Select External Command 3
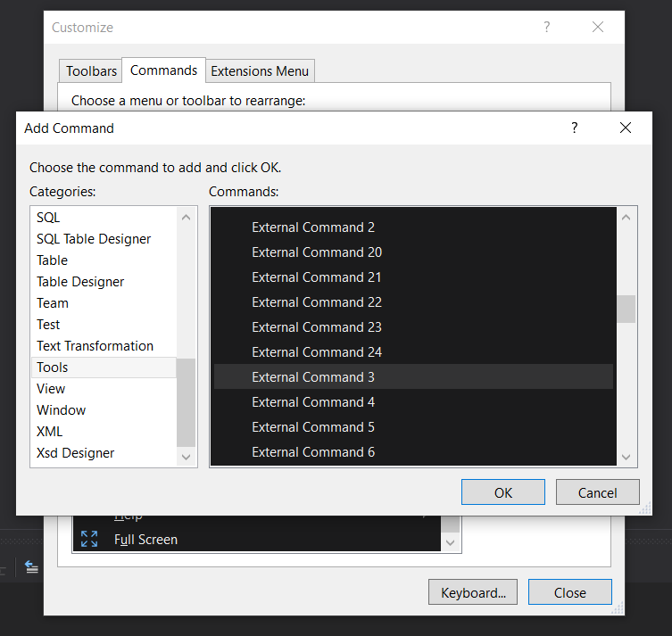 (413, 377)
